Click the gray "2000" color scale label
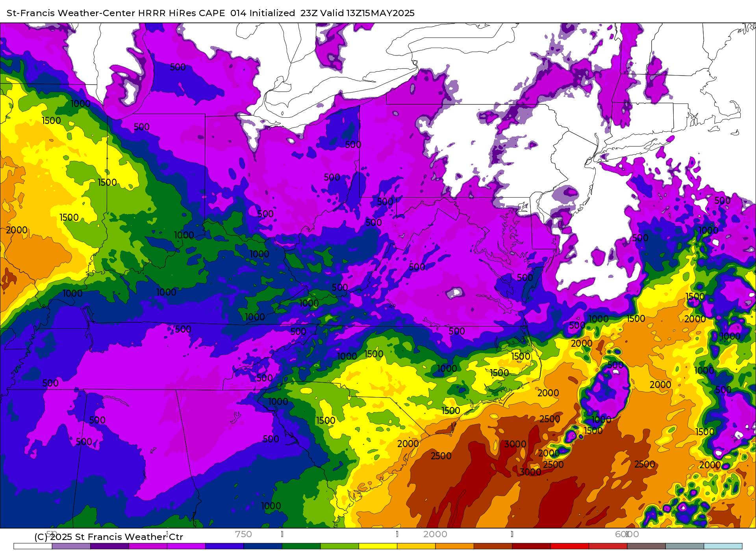 point(435,534)
